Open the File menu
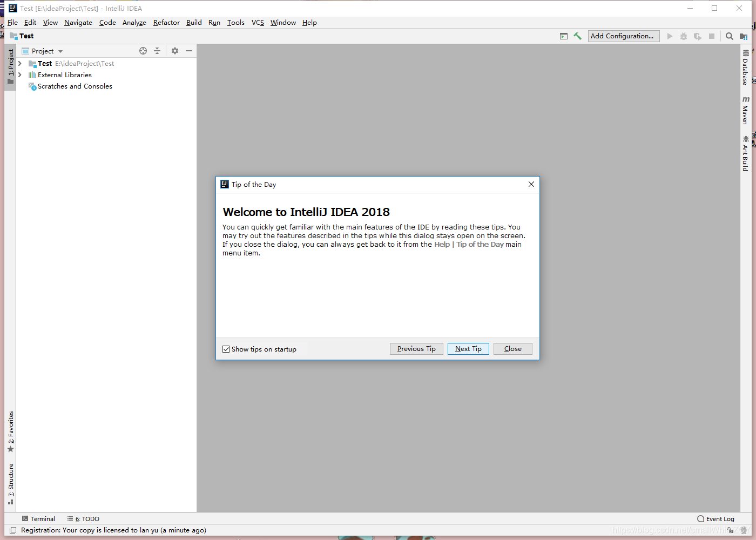The height and width of the screenshot is (540, 756). pyautogui.click(x=12, y=23)
